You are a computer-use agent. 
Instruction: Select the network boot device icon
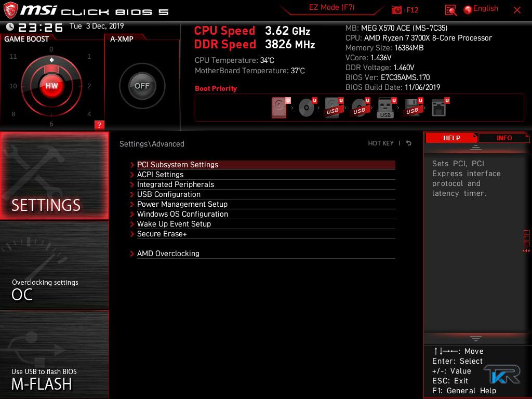[440, 108]
